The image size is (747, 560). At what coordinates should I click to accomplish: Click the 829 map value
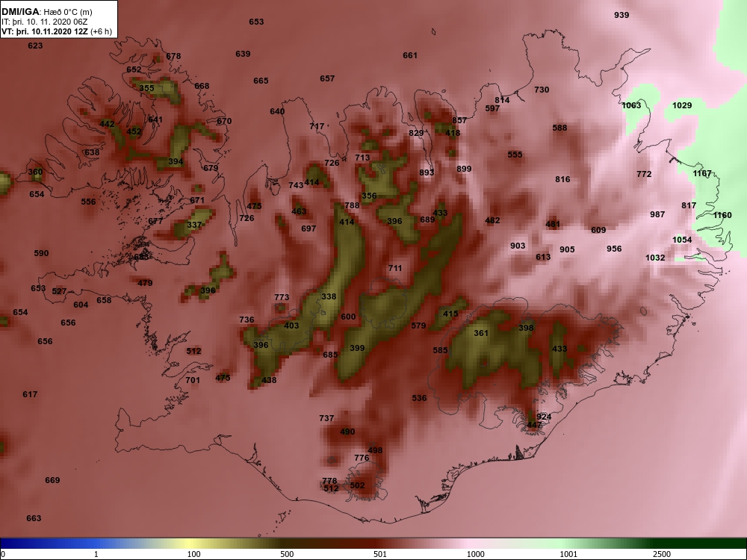416,133
